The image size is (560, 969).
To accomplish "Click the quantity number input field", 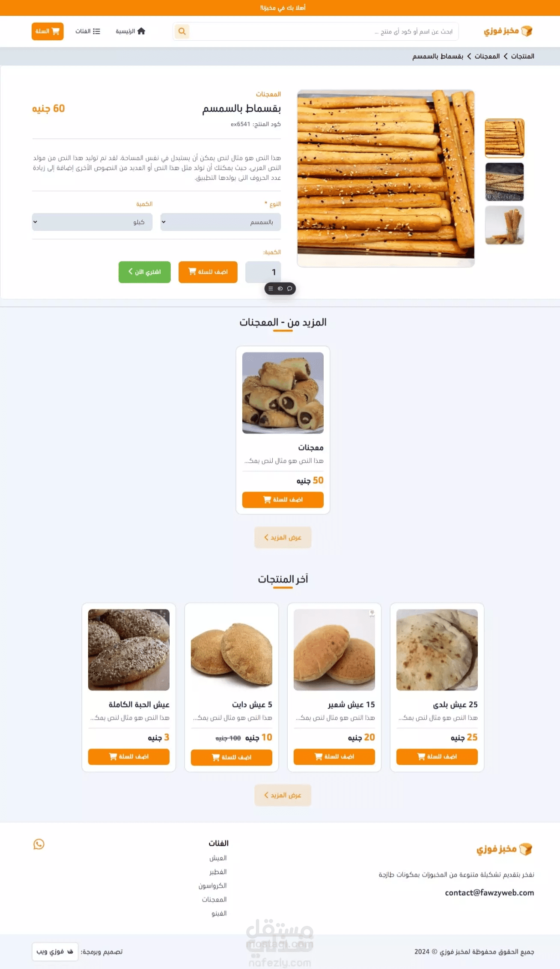I will (263, 272).
